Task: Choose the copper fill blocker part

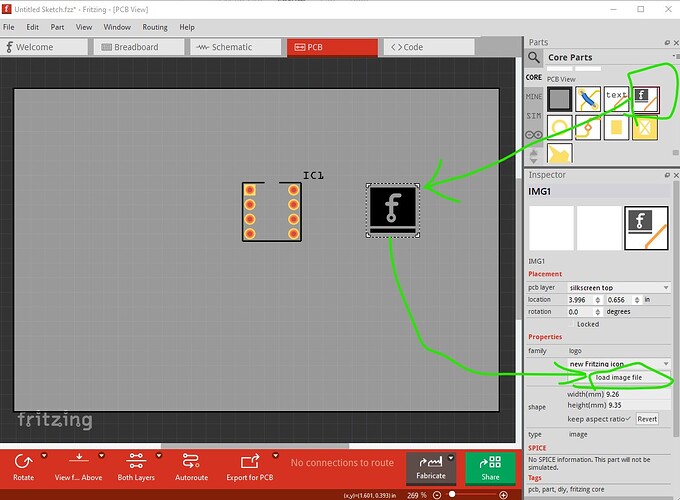Action: click(x=645, y=127)
